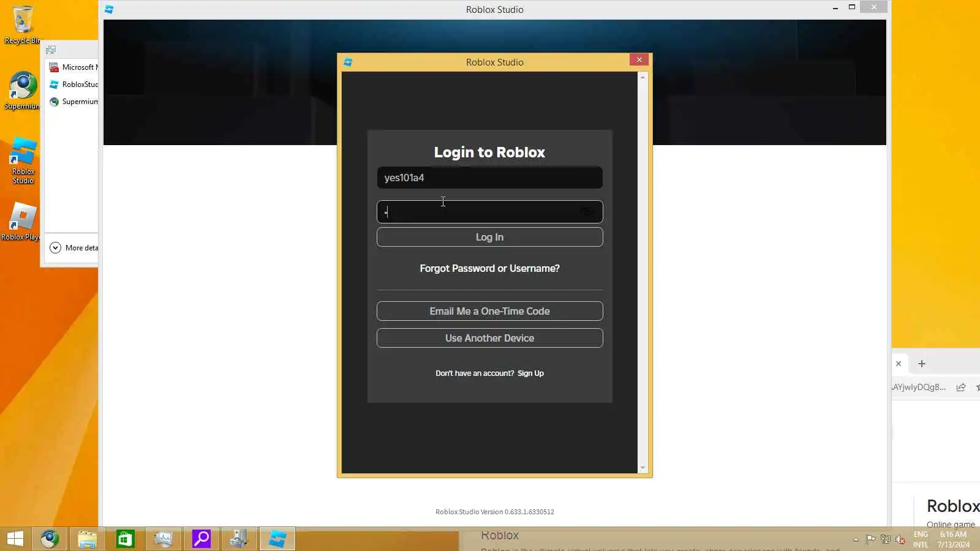Show hidden system tray icons

click(856, 539)
